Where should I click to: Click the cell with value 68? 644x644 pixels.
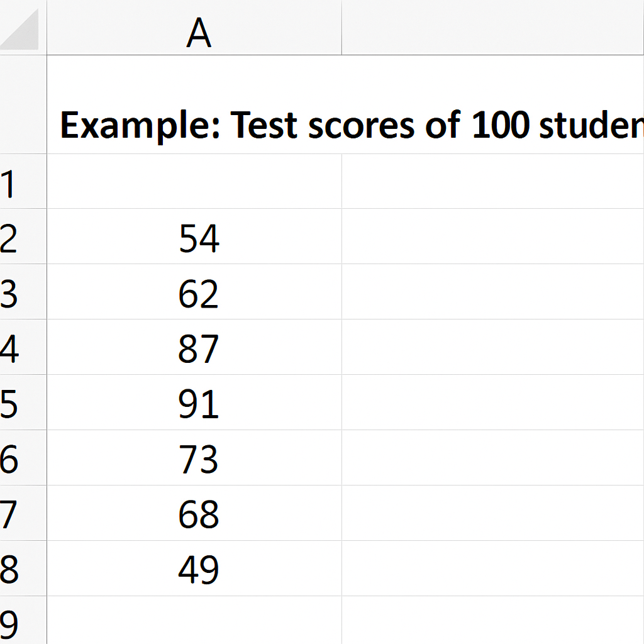(x=197, y=514)
